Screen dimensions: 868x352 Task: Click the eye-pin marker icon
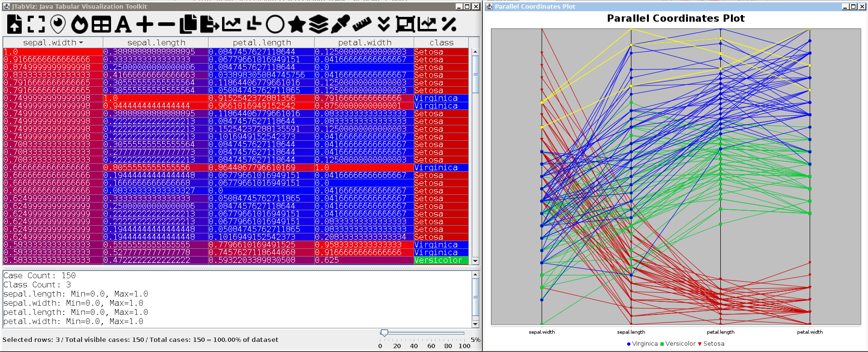(58, 24)
